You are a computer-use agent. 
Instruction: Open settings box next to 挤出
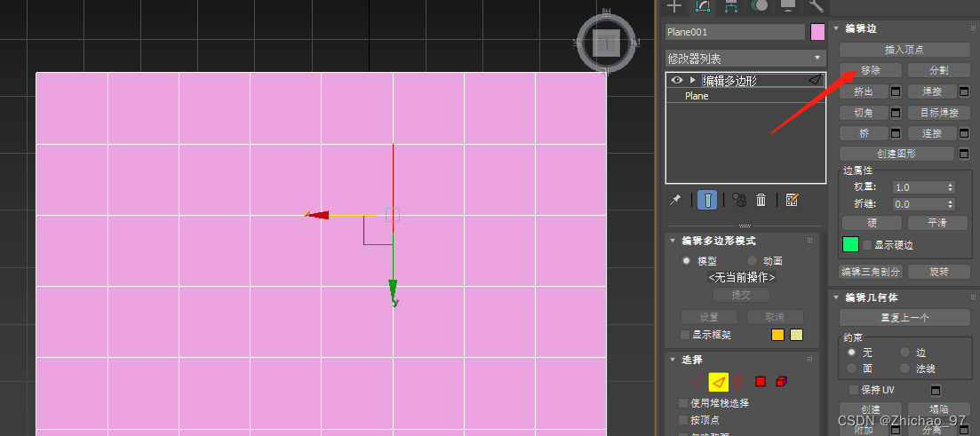coord(896,91)
